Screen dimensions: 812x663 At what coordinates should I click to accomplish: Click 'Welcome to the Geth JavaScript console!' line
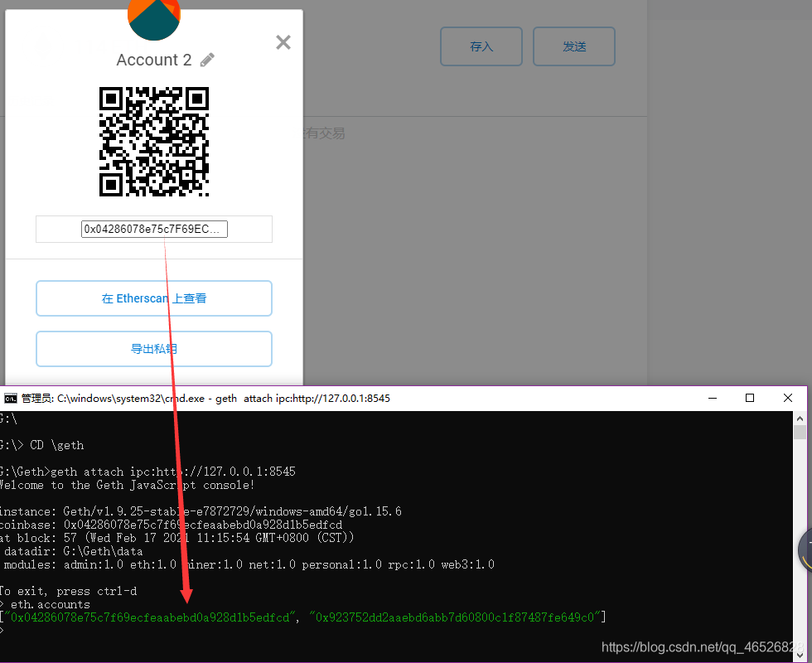click(127, 485)
